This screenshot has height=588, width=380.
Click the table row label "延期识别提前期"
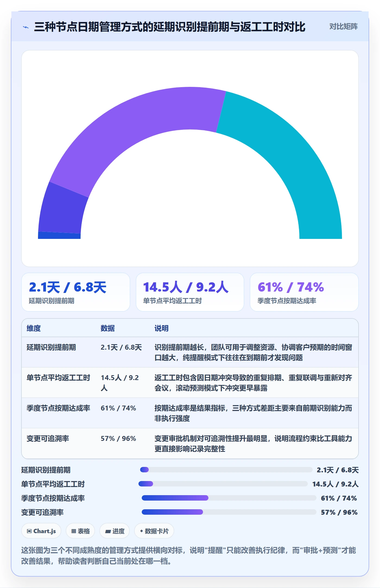(x=51, y=347)
